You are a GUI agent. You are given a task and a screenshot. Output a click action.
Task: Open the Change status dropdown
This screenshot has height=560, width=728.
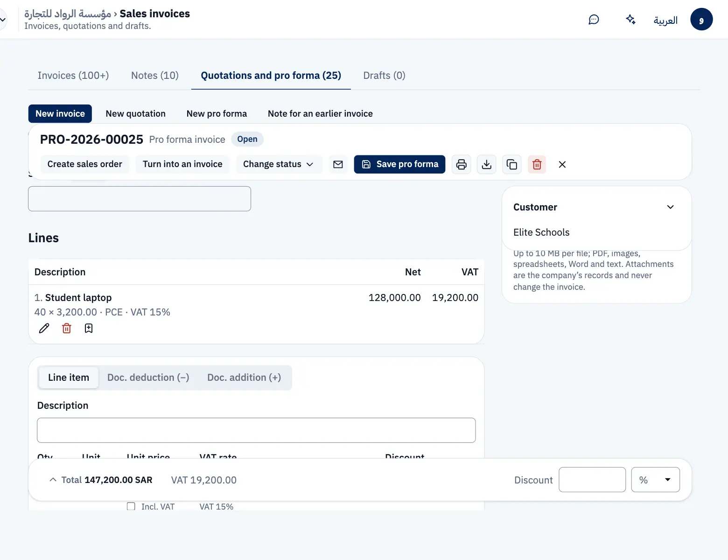coord(279,164)
